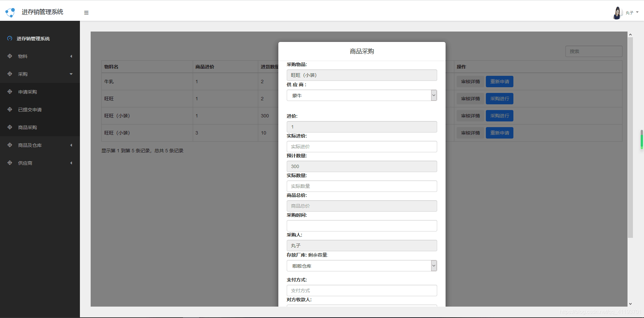Click the 采购时间 input field
Viewport: 644px width, 318px height.
click(362, 226)
